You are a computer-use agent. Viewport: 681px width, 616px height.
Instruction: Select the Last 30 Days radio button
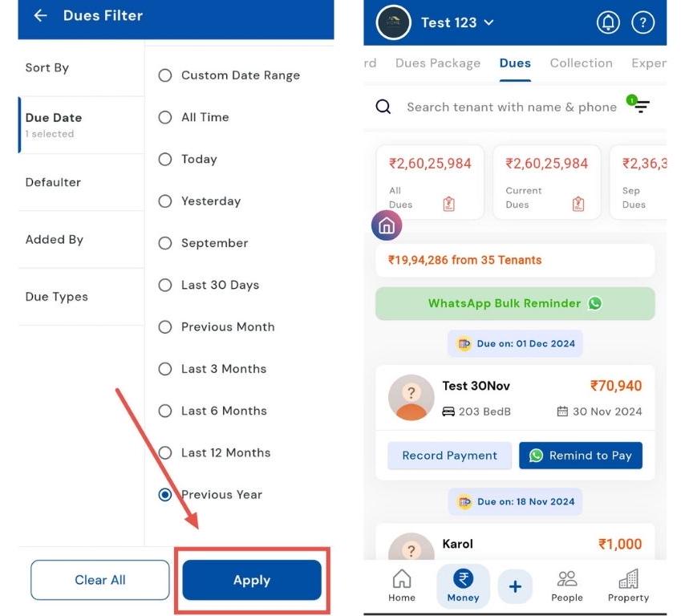[x=165, y=285]
